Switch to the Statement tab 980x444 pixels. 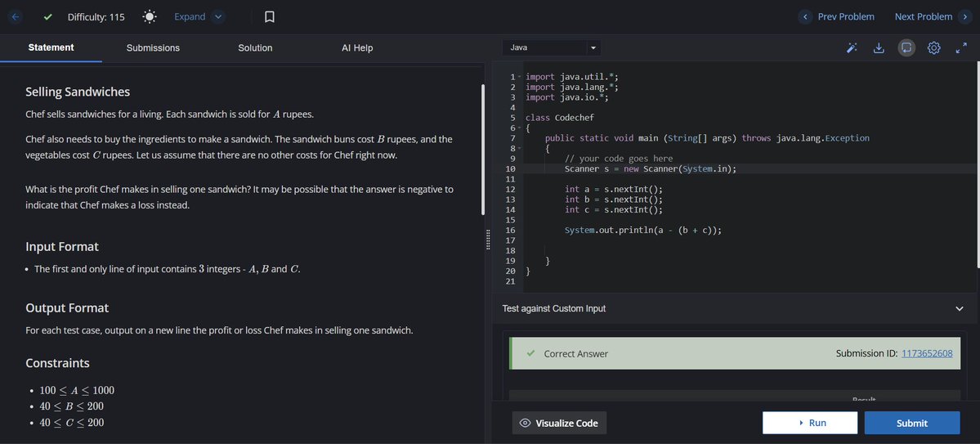click(51, 47)
